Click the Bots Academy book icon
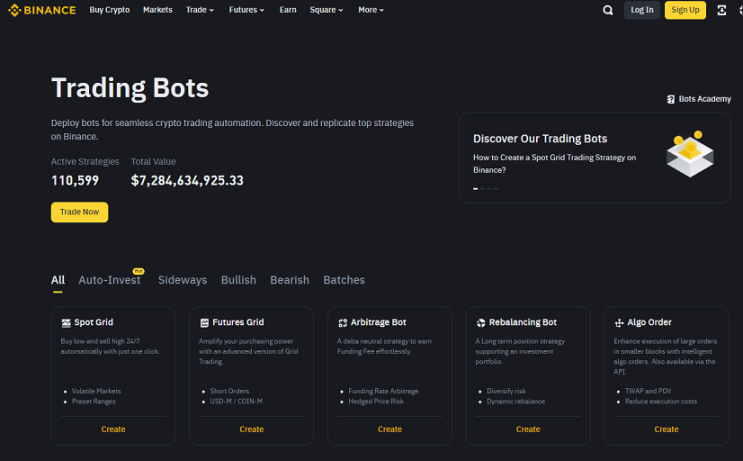The height and width of the screenshot is (461, 743). click(671, 99)
